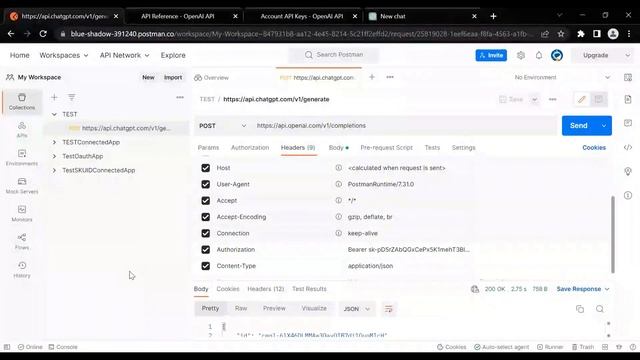Open the No Environment dropdown
This screenshot has height=360, width=640.
coord(562,77)
